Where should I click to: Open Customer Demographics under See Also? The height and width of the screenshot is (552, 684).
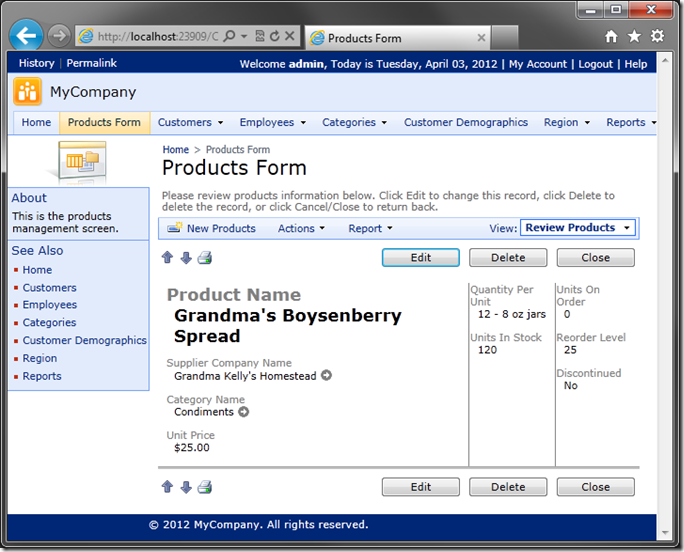pos(85,340)
